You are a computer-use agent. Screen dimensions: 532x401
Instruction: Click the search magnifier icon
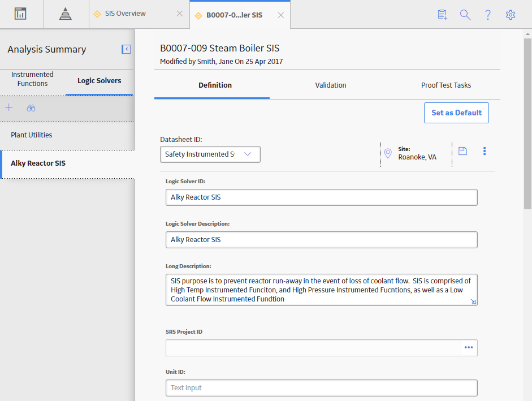(465, 15)
